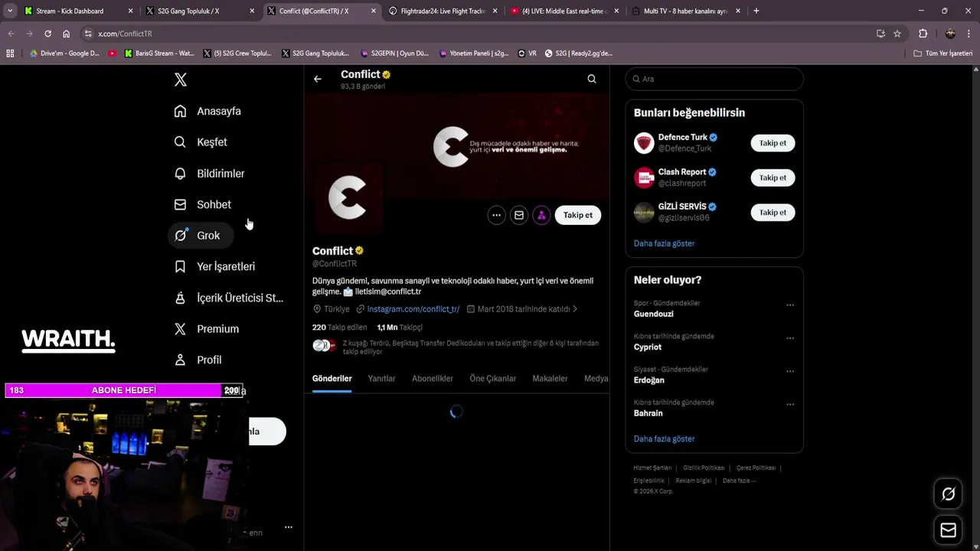Select the Gönderiler tab

[332, 379]
